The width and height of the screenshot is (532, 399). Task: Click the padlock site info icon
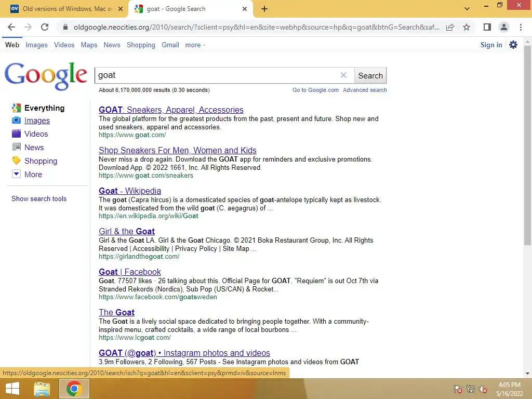point(65,27)
